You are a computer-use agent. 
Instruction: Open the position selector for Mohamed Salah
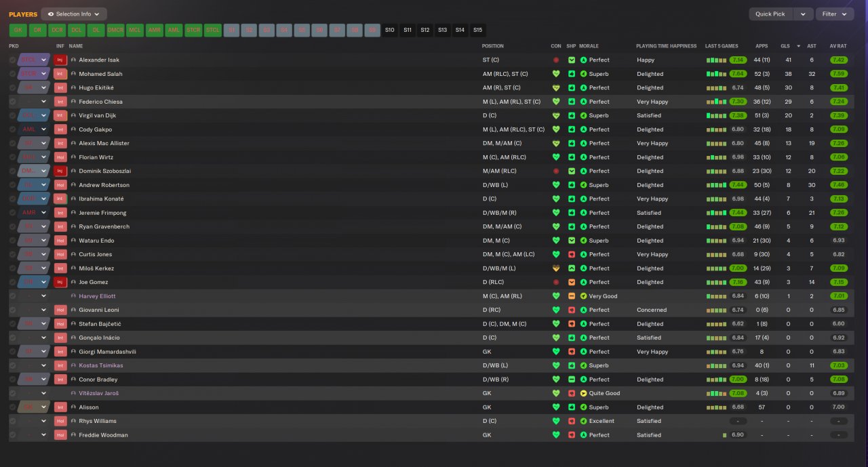[34, 74]
